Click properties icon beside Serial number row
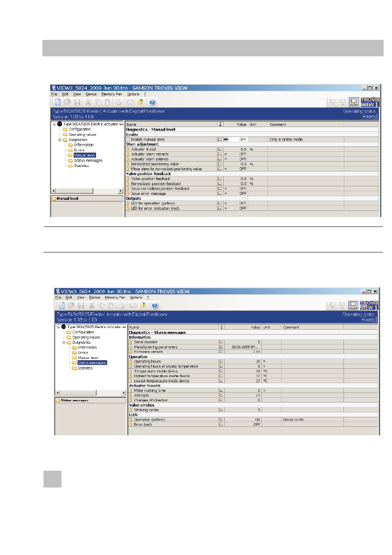392x555 pixels. [221, 342]
